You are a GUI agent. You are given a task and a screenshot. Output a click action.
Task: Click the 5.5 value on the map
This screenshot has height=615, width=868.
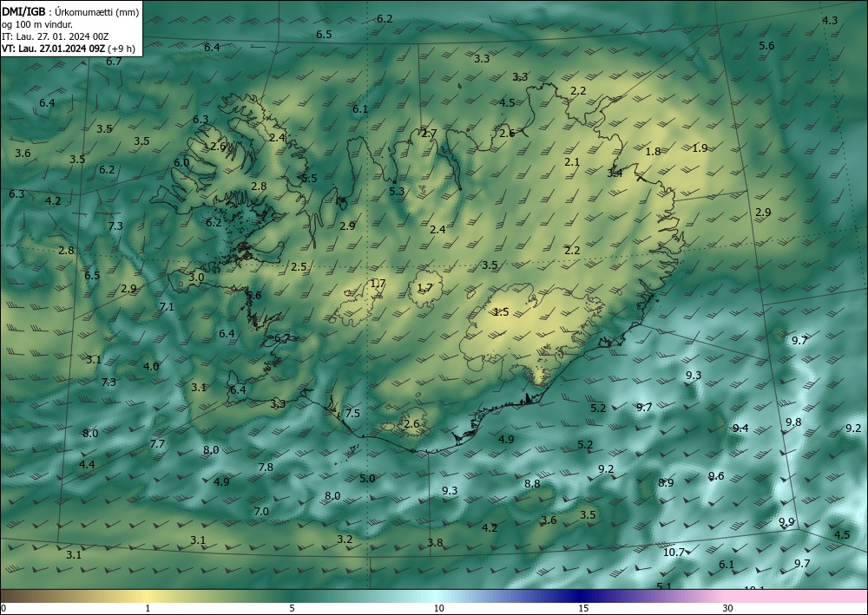pos(309,178)
